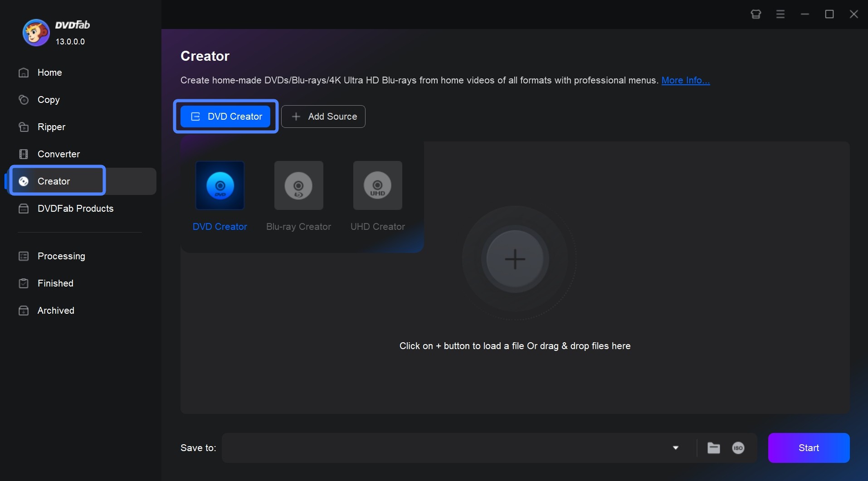Open the Processing queue
Viewport: 868px width, 481px height.
[61, 256]
